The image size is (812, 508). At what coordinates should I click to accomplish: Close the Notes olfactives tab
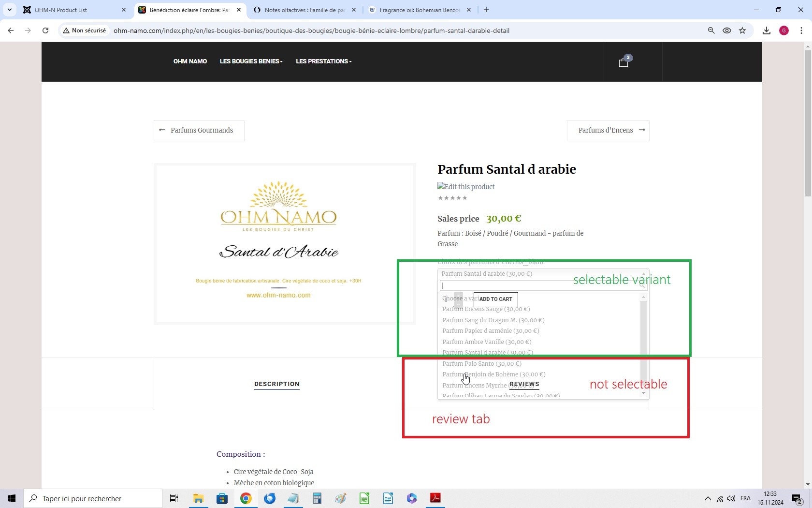(354, 10)
